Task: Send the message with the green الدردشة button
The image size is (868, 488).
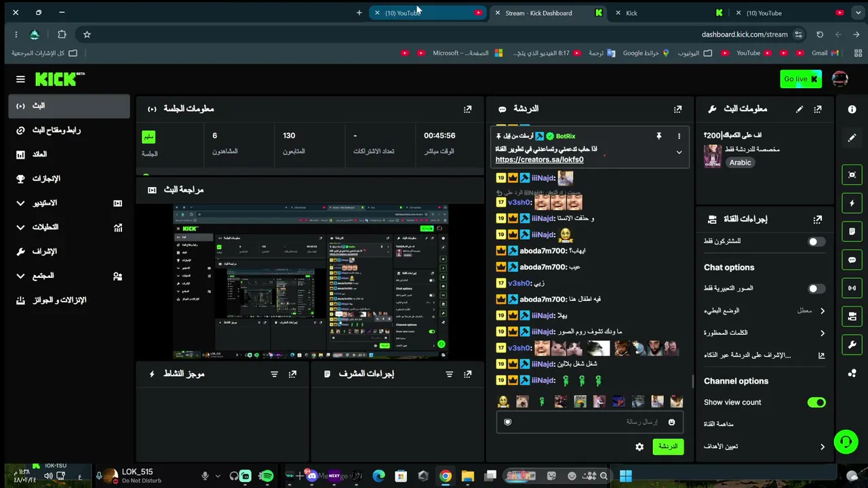Action: pyautogui.click(x=668, y=447)
